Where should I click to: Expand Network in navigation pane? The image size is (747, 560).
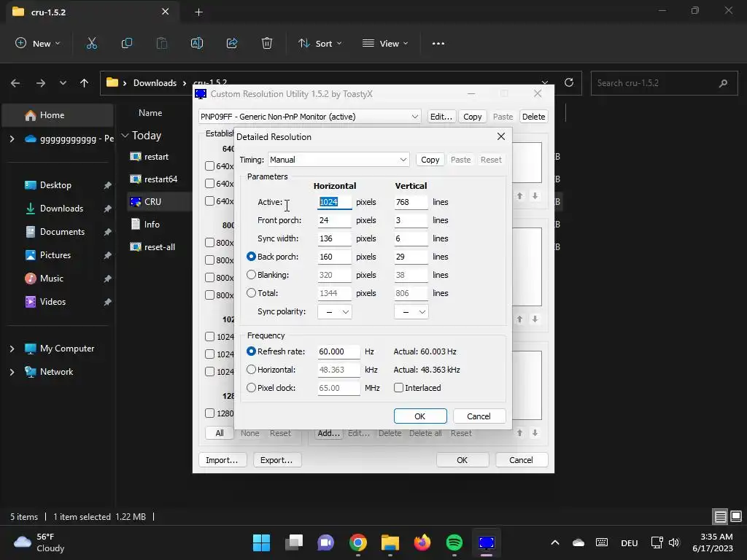(x=12, y=372)
